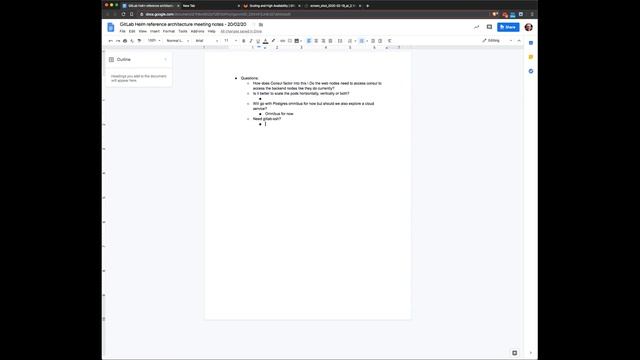Click Increase indent icon

(x=380, y=41)
